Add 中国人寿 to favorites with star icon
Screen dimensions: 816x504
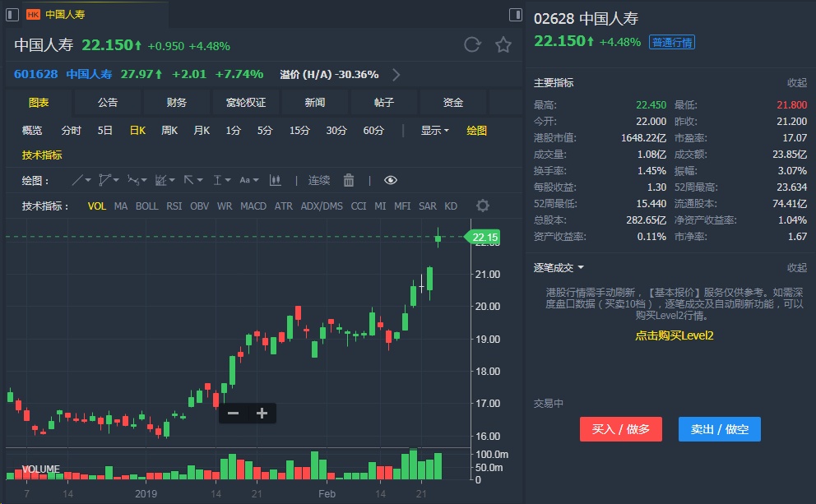pos(503,45)
